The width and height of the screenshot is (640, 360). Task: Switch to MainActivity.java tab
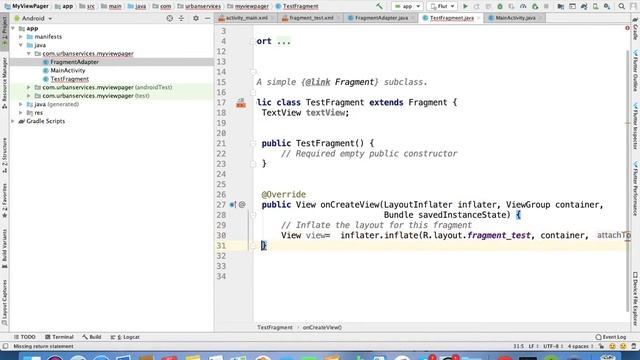[515, 18]
